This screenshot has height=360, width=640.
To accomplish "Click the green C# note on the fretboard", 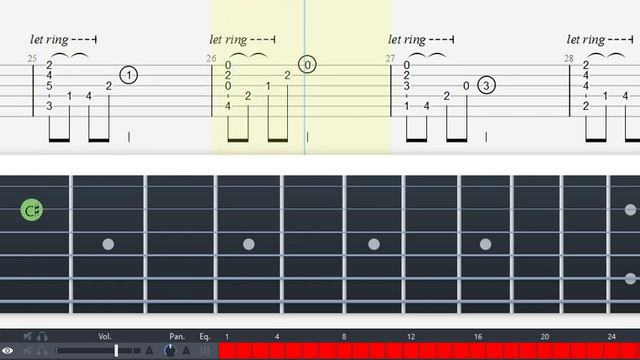I will pos(31,210).
